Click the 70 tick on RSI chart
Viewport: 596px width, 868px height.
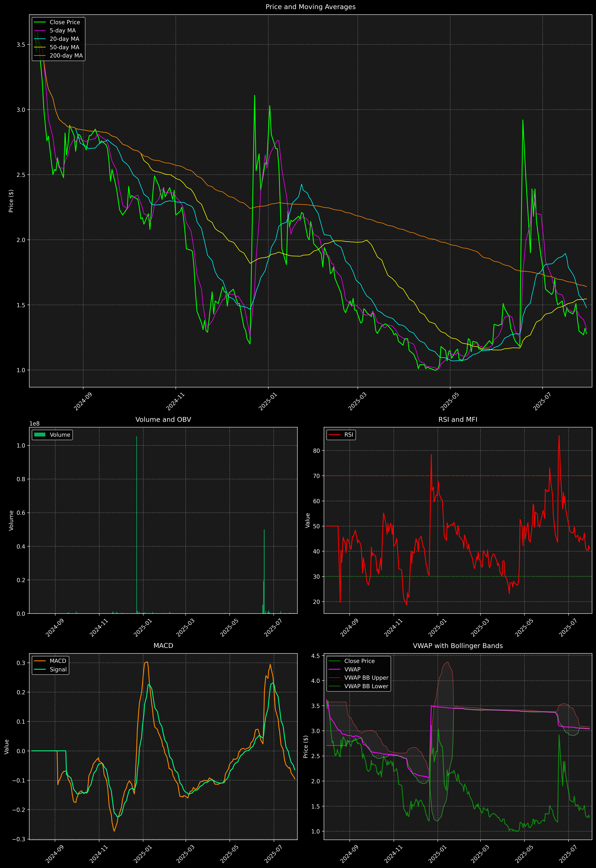317,476
